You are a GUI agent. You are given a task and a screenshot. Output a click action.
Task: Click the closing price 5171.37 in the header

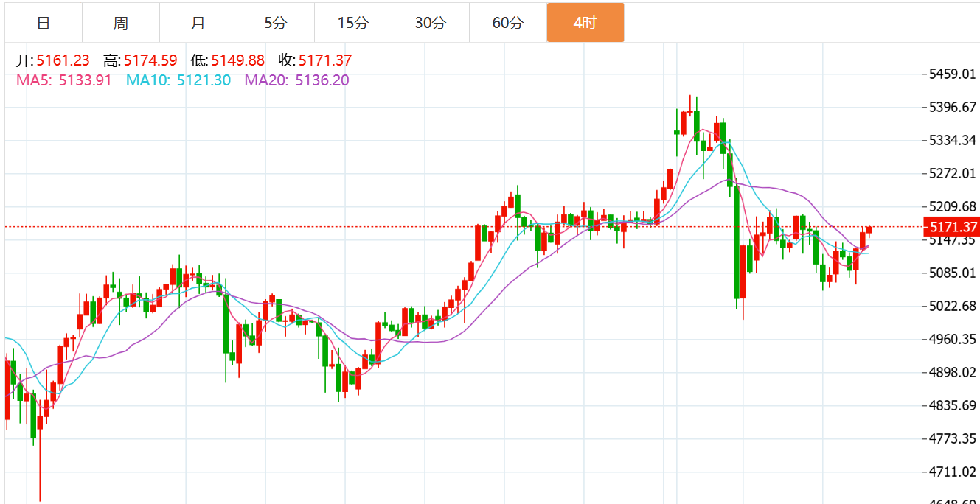tap(325, 61)
